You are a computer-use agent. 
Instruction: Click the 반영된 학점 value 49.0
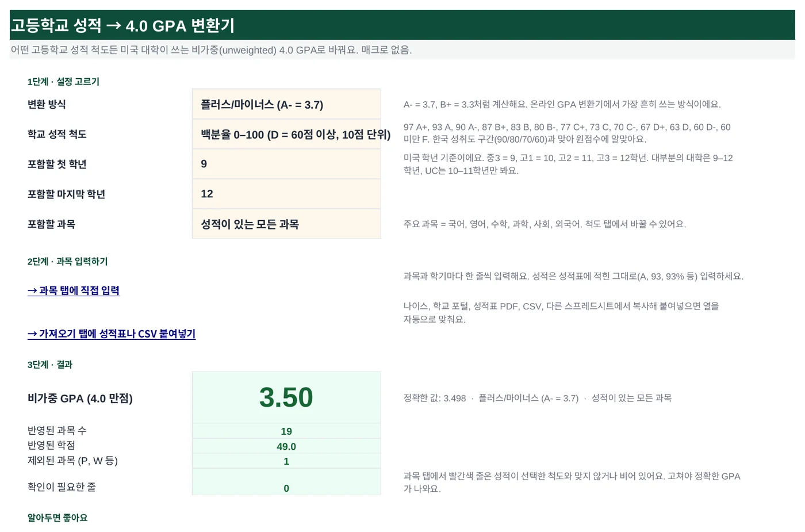coord(286,446)
